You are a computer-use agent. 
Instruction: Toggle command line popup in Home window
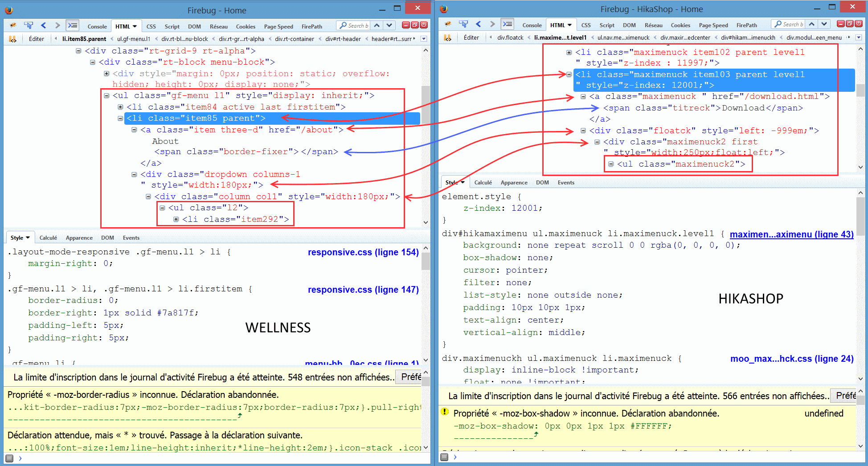(72, 25)
